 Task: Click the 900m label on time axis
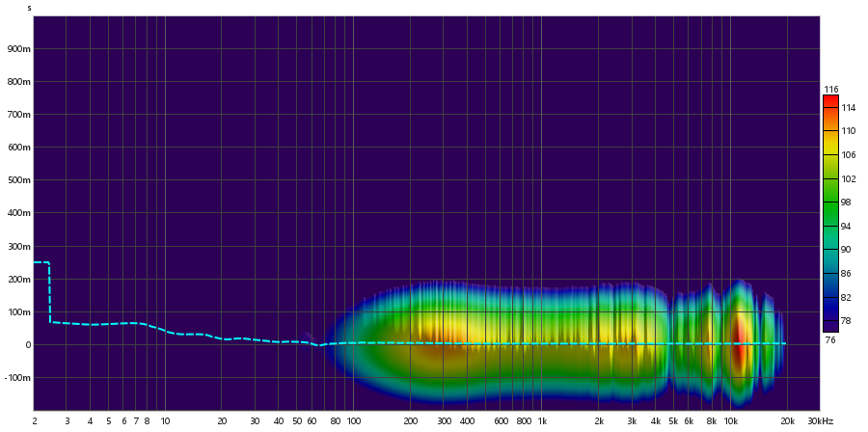[x=19, y=49]
